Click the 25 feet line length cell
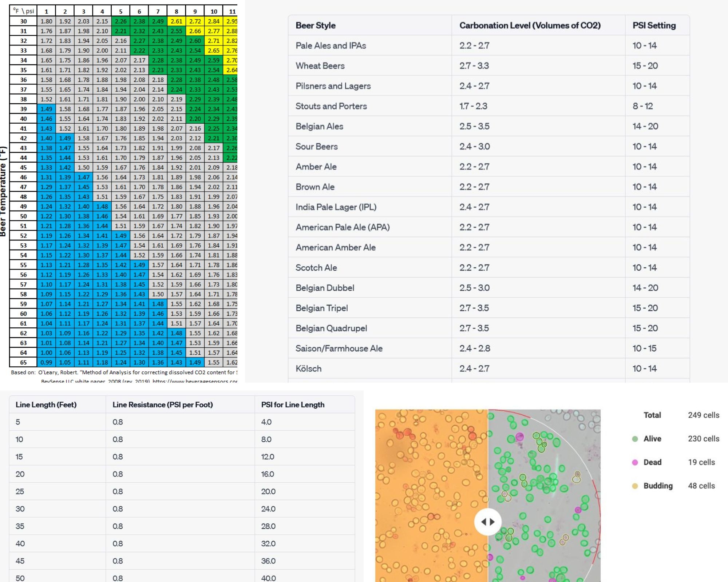This screenshot has width=728, height=582. [x=20, y=491]
